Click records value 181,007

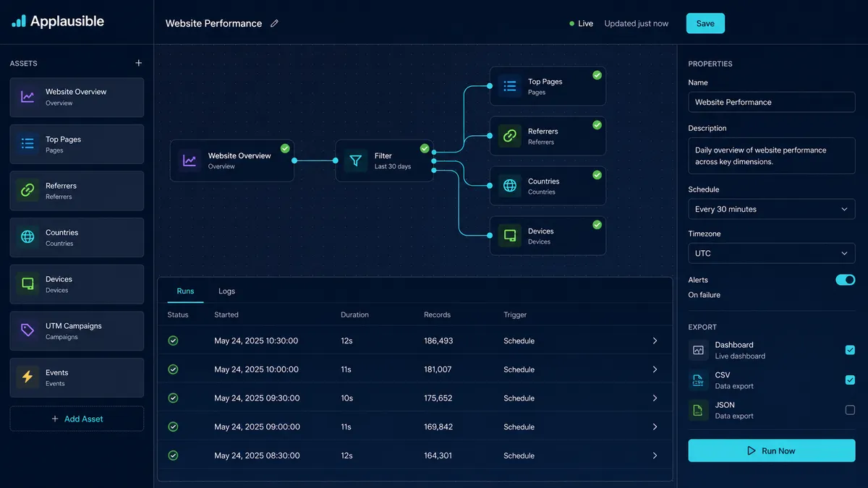coord(438,369)
